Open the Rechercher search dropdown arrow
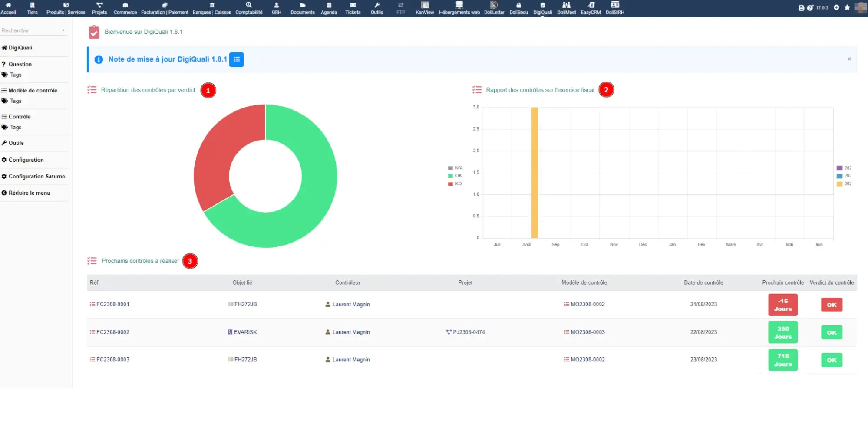The width and height of the screenshot is (868, 436). [x=64, y=30]
